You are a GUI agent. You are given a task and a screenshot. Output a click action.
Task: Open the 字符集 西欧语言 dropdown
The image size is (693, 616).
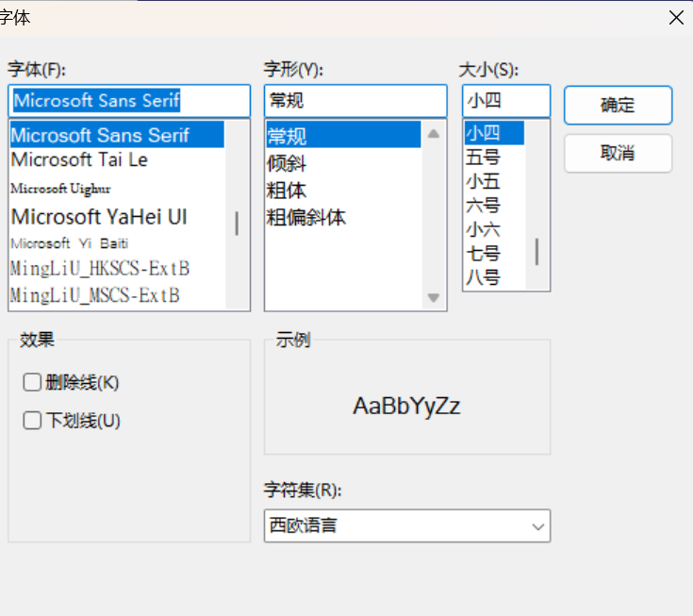click(x=407, y=525)
